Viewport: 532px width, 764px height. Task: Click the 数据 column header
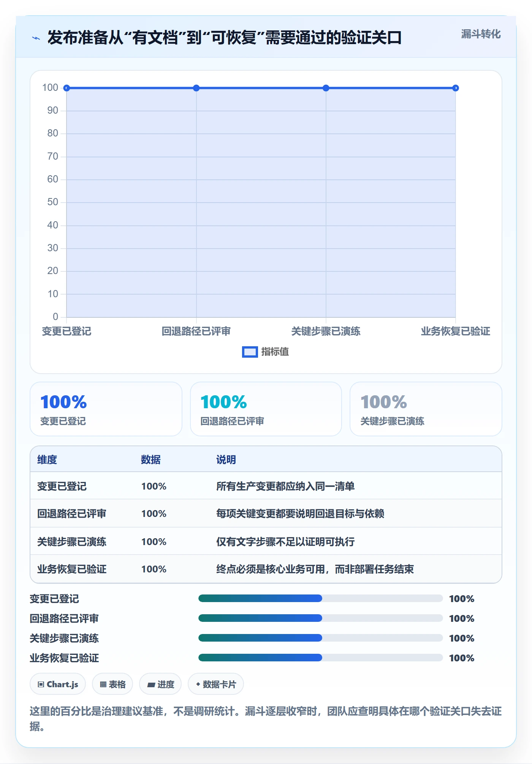151,460
